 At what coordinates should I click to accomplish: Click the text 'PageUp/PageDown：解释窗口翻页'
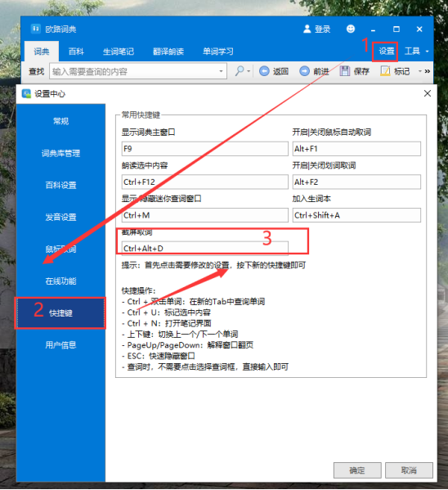pos(190,345)
